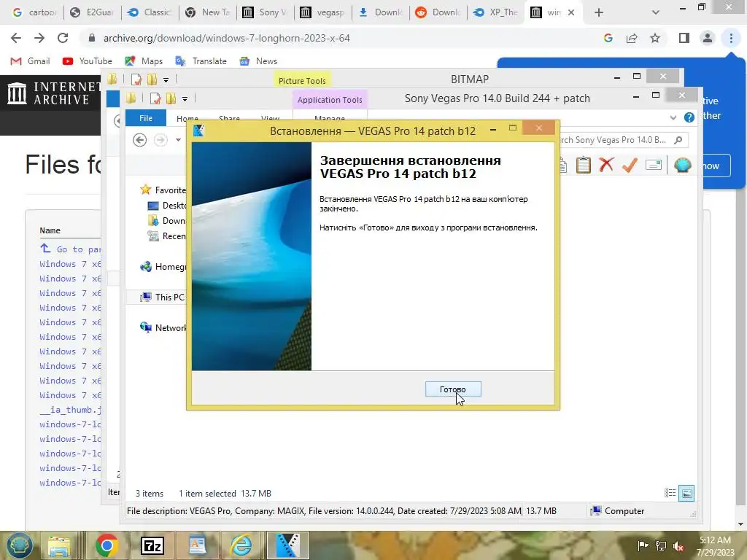Reload the archive.org page
Screen dimensions: 747x560
click(x=63, y=38)
